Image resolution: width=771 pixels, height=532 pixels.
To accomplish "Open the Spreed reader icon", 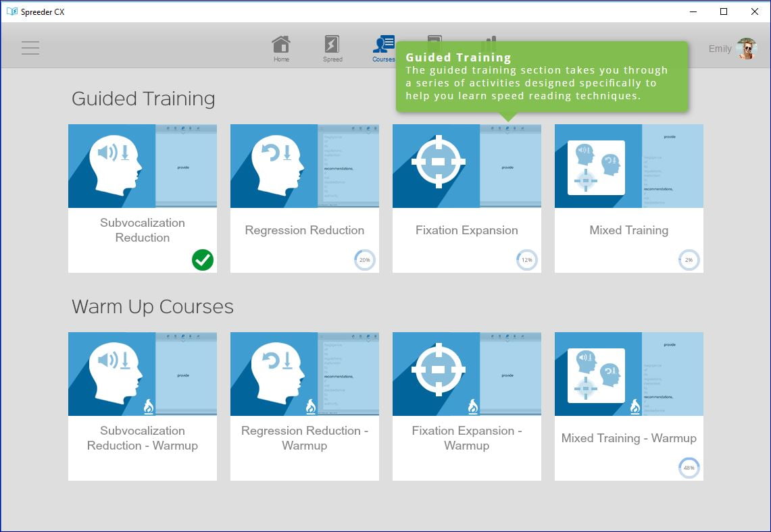I will [x=332, y=48].
